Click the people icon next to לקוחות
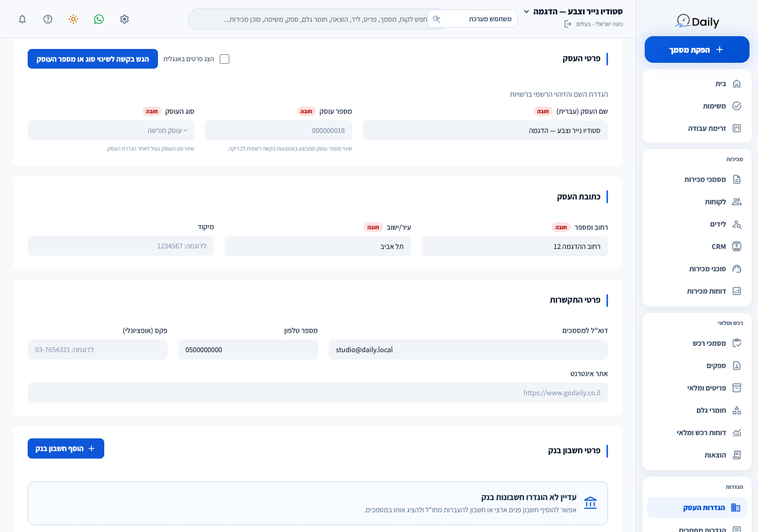Image resolution: width=766 pixels, height=532 pixels. (x=737, y=202)
